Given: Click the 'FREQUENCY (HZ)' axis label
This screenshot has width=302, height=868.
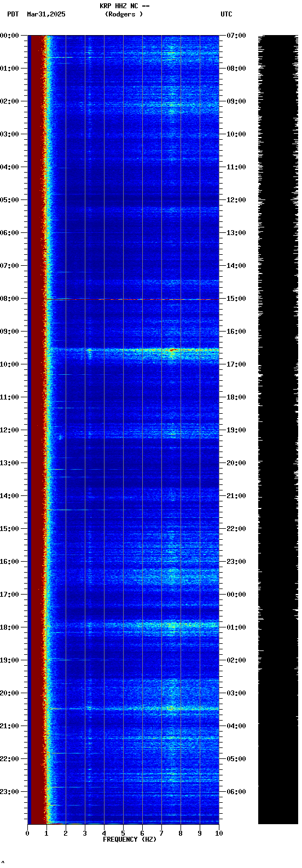Looking at the screenshot, I should (x=130, y=840).
